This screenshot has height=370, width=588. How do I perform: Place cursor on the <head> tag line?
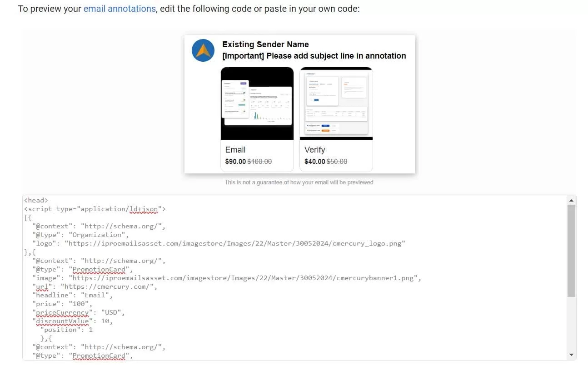(36, 200)
